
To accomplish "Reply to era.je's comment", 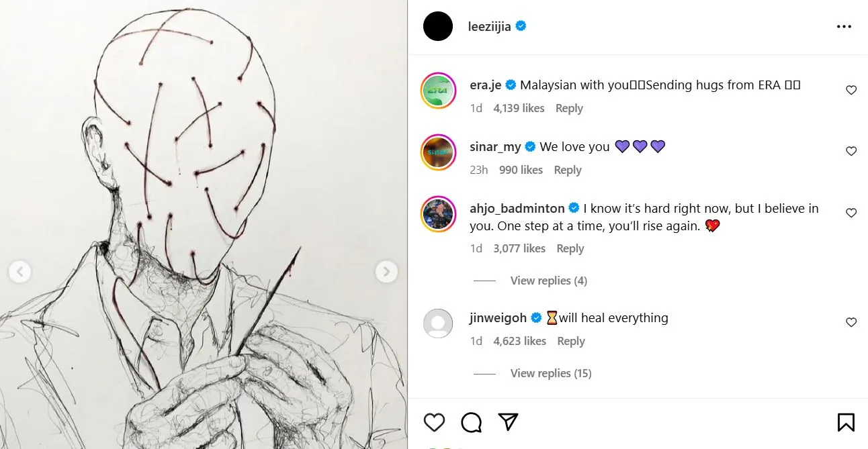I will [x=569, y=108].
